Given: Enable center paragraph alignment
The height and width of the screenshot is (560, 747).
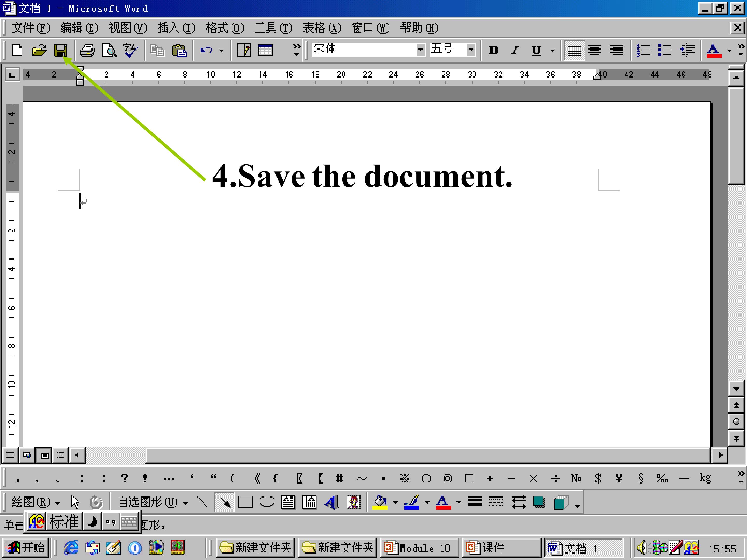Looking at the screenshot, I should click(x=595, y=51).
